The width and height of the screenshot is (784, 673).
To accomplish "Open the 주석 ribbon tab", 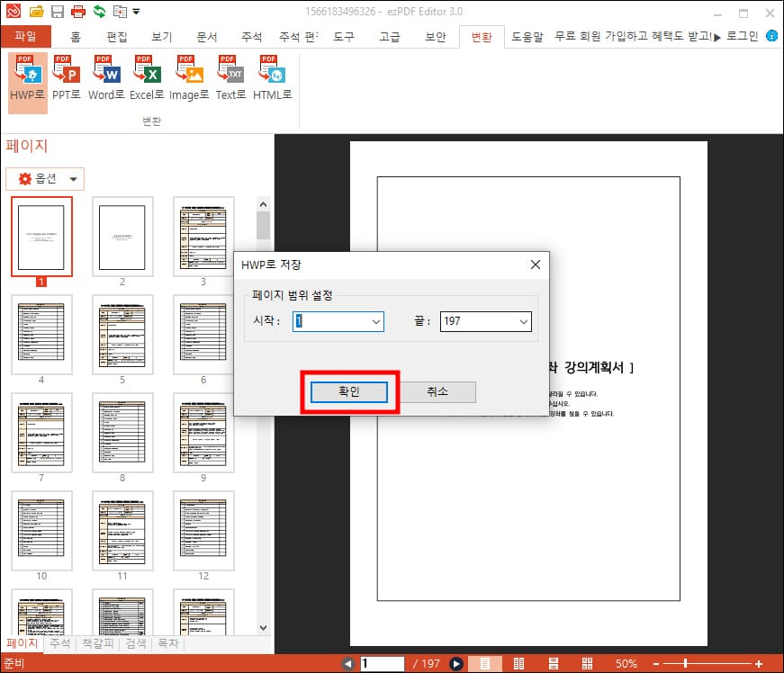I will point(251,37).
